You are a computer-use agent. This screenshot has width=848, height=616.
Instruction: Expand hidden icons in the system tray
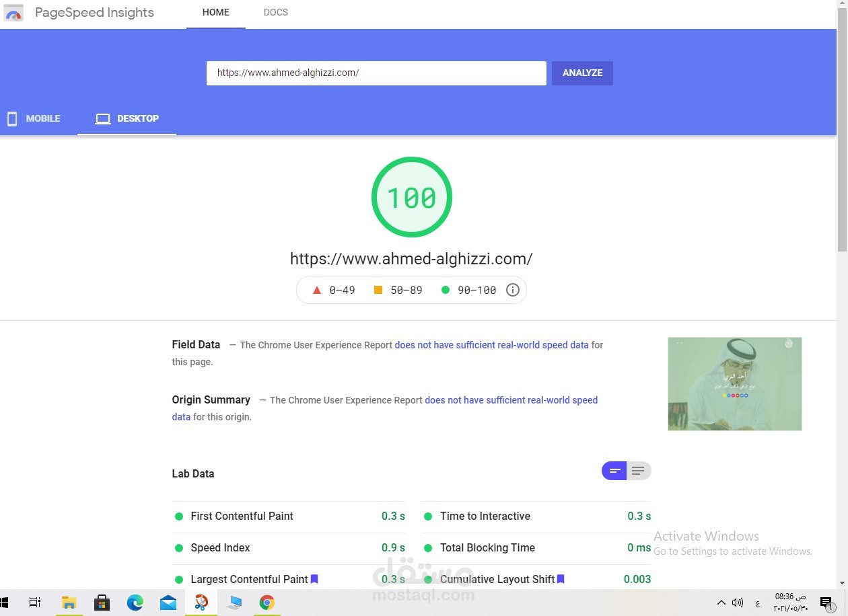click(x=720, y=603)
